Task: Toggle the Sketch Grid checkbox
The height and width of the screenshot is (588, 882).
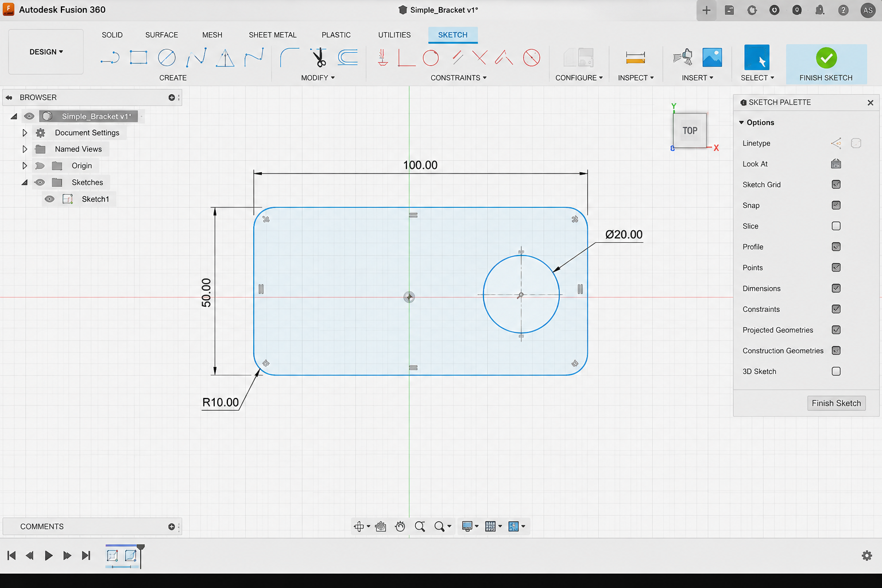Action: [836, 184]
